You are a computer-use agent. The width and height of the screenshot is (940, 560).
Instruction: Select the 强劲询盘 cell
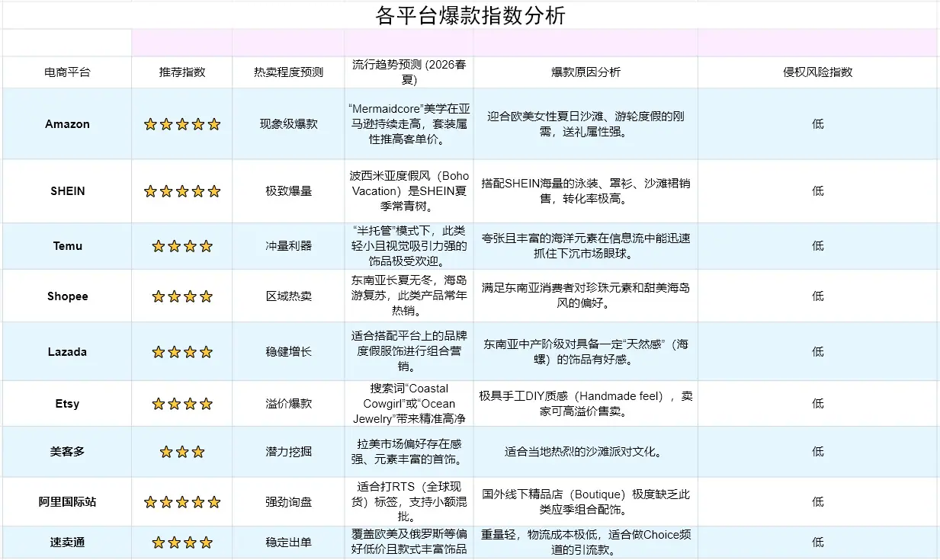tap(288, 502)
